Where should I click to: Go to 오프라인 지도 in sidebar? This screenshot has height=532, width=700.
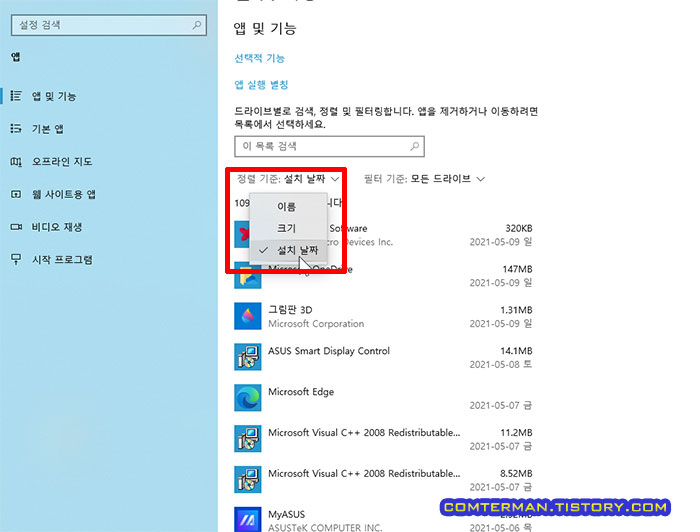click(x=62, y=162)
